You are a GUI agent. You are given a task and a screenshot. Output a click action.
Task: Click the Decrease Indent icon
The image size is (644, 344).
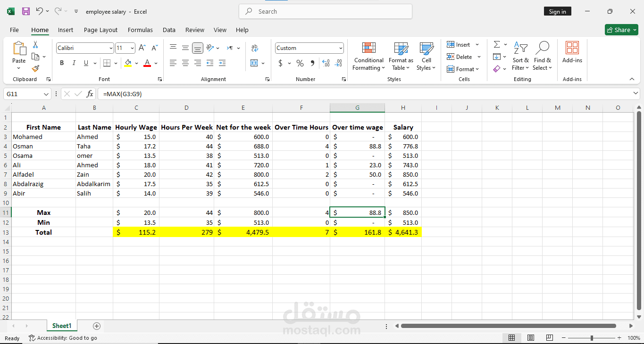[210, 63]
